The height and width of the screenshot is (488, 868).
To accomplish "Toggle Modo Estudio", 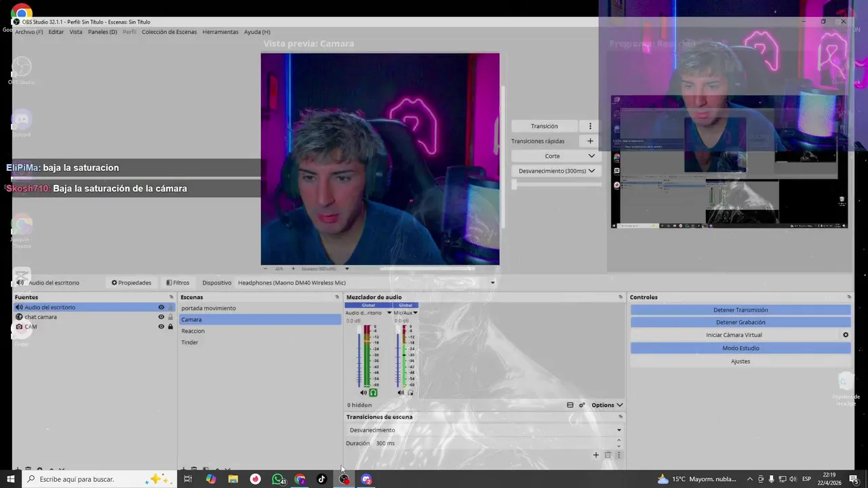I will (741, 348).
